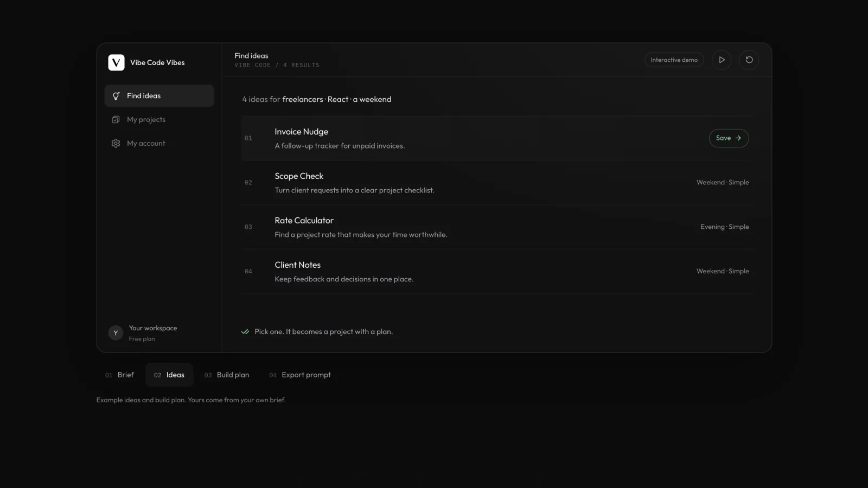The image size is (868, 488).
Task: Click the Free plan label
Action: pos(142,339)
